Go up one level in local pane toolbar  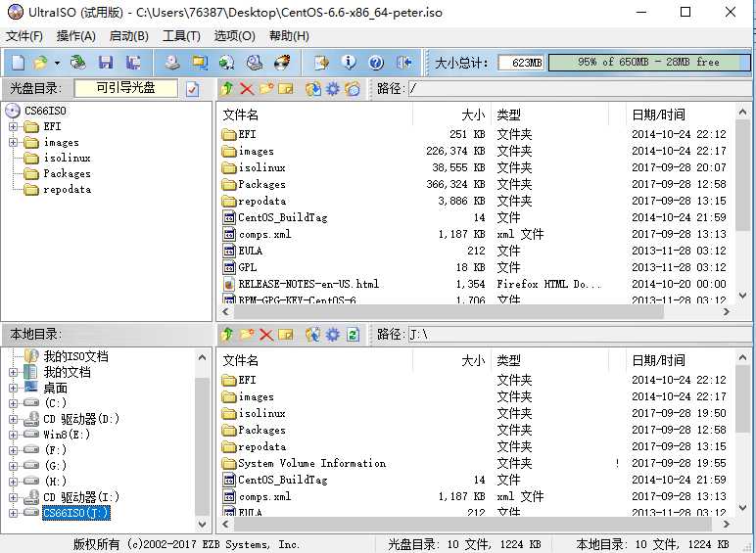227,335
